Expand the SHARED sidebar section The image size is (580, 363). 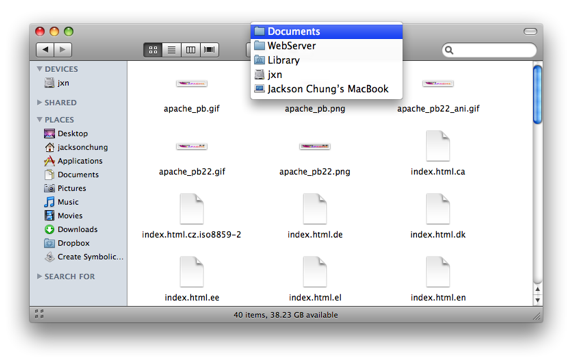(x=40, y=102)
